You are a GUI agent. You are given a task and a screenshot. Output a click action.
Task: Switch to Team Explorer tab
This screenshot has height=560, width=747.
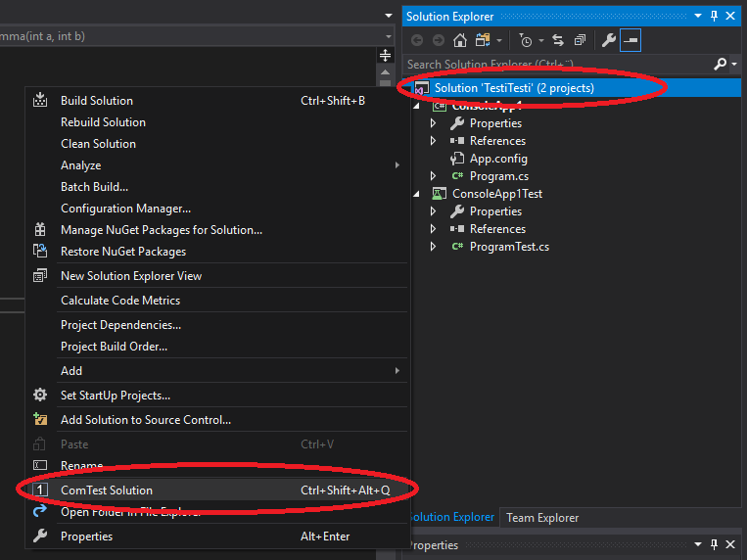(542, 518)
